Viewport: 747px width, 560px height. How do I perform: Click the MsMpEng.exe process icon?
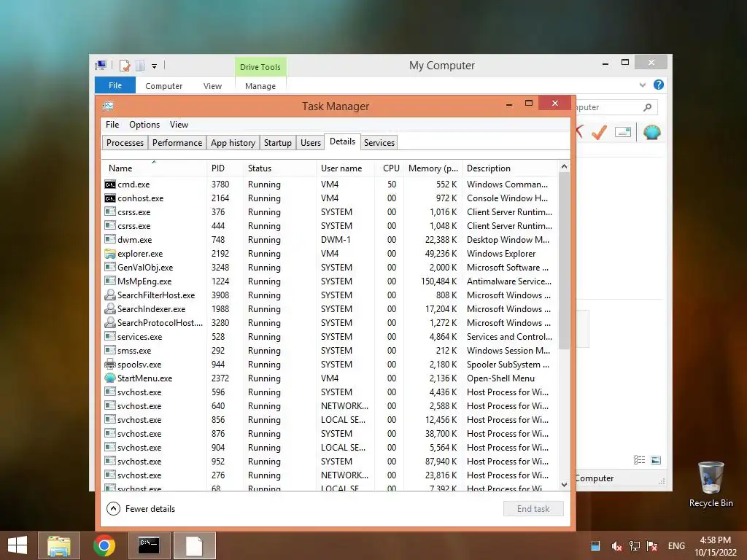pos(110,281)
